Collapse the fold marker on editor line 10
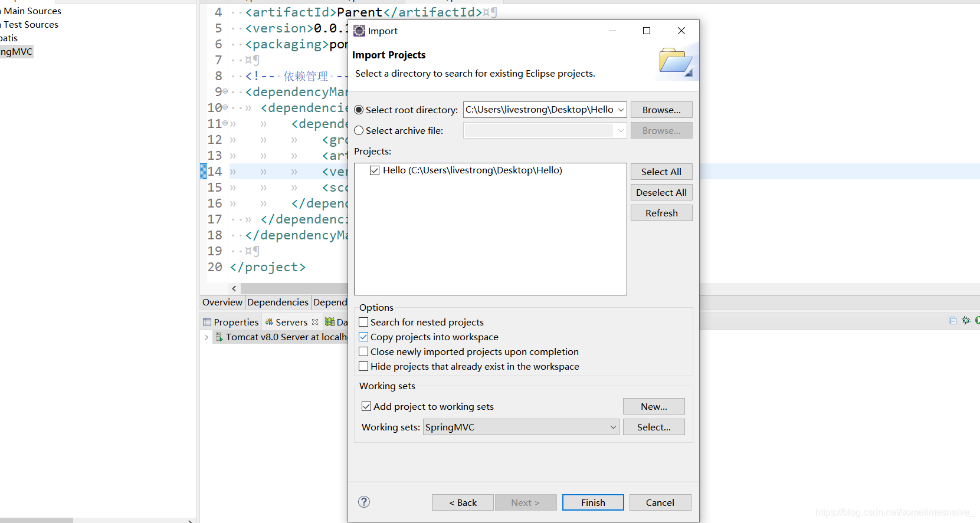The image size is (980, 523). click(225, 107)
